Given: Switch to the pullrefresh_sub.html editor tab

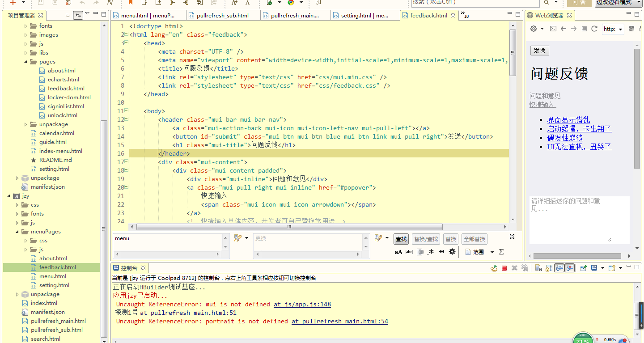Looking at the screenshot, I should (222, 16).
